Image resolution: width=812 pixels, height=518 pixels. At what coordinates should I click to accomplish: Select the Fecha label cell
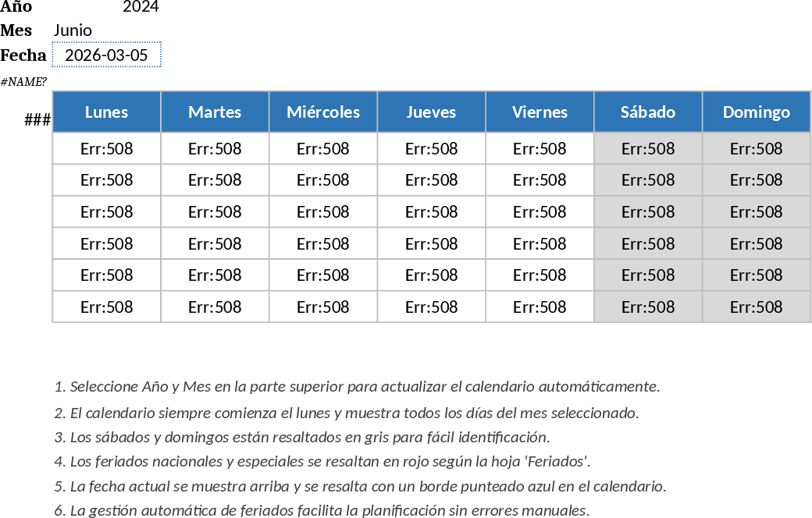pos(23,55)
